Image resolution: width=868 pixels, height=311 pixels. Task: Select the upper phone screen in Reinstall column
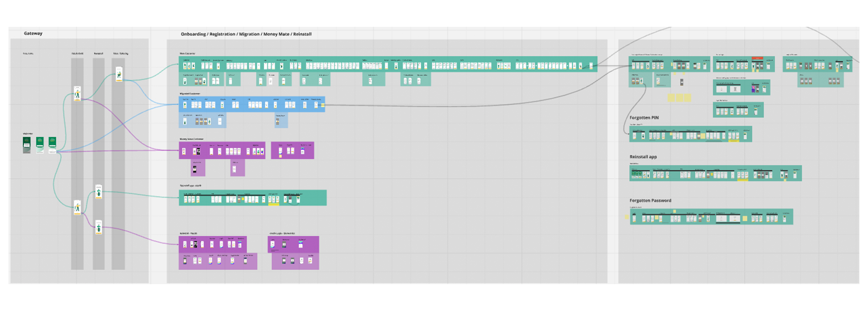pos(98,192)
